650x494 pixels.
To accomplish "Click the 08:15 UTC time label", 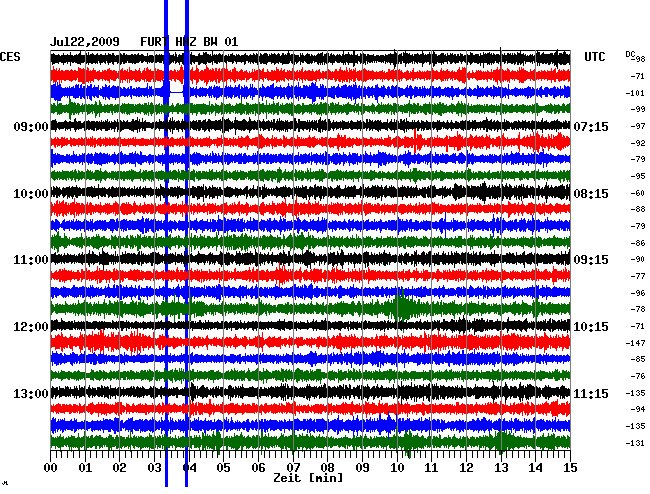I will point(591,194).
